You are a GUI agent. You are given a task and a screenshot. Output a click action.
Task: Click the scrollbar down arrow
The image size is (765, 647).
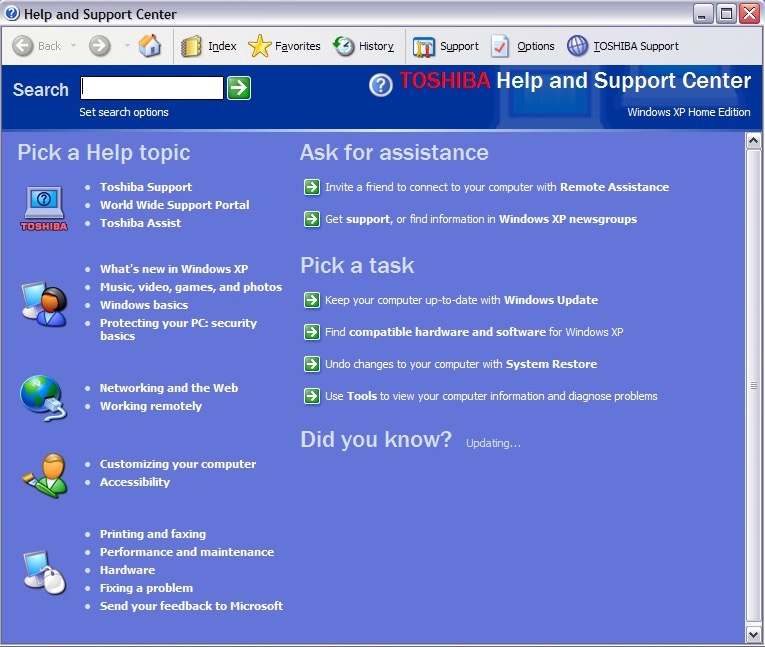click(x=753, y=634)
